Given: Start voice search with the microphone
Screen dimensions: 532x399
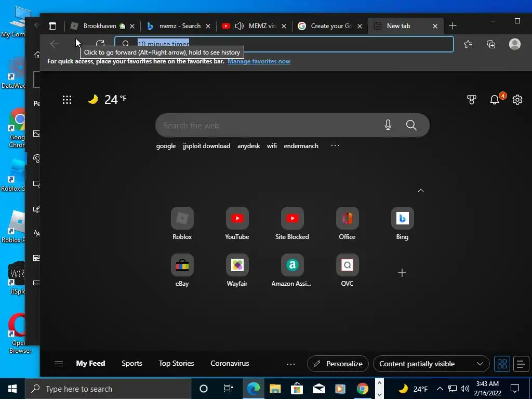Looking at the screenshot, I should point(388,125).
